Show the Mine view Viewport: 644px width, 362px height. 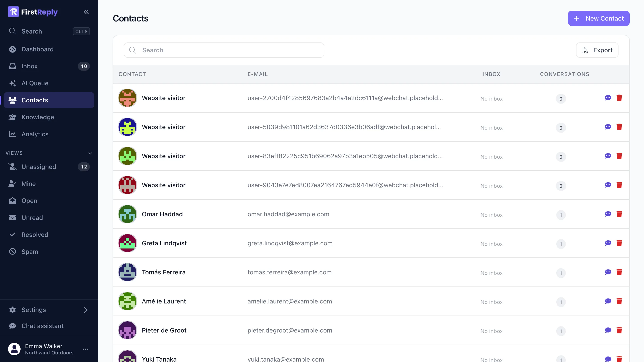click(49, 184)
